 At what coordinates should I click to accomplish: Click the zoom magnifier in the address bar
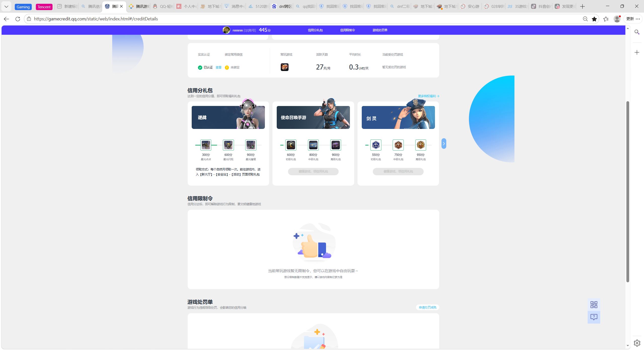pyautogui.click(x=585, y=19)
